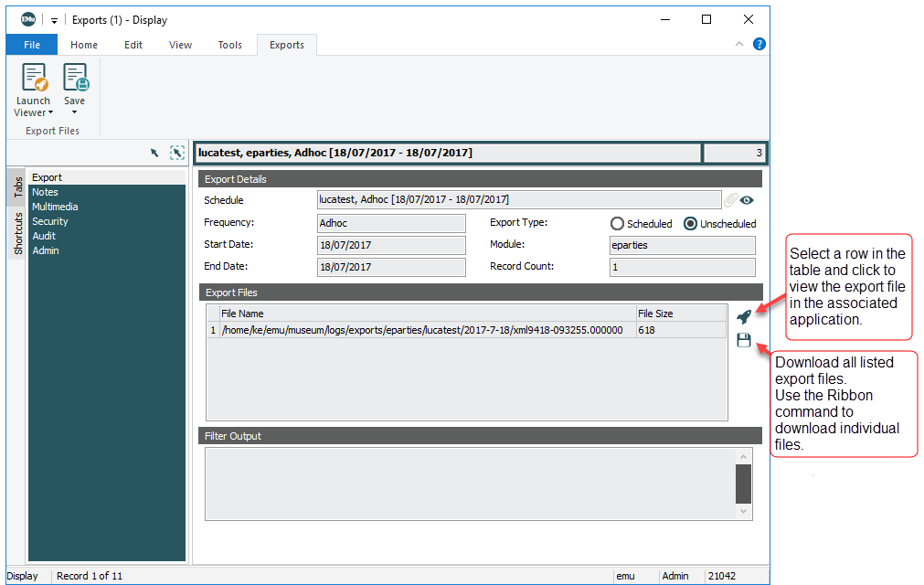The image size is (924, 585).
Task: Click the rocket icon to view the export file
Action: (744, 315)
